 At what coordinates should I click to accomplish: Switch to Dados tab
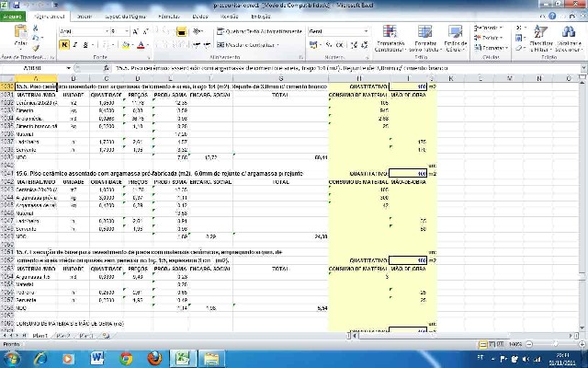coord(200,17)
